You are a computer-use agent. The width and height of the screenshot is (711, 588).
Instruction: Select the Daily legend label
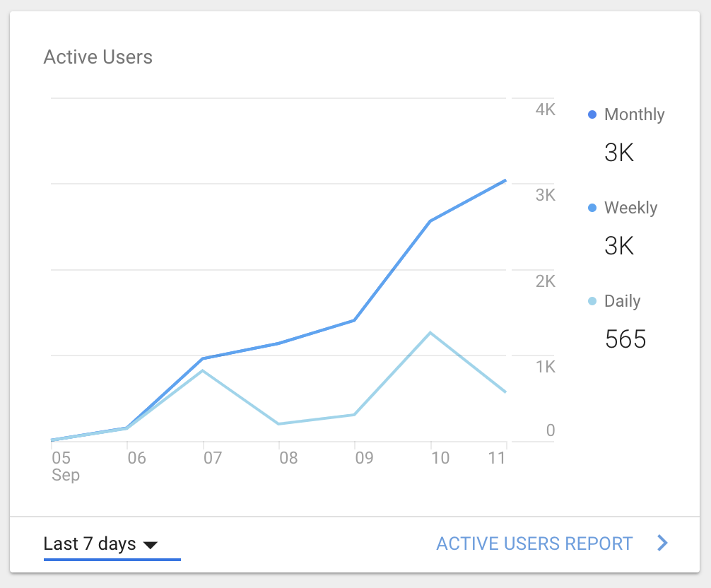622,302
